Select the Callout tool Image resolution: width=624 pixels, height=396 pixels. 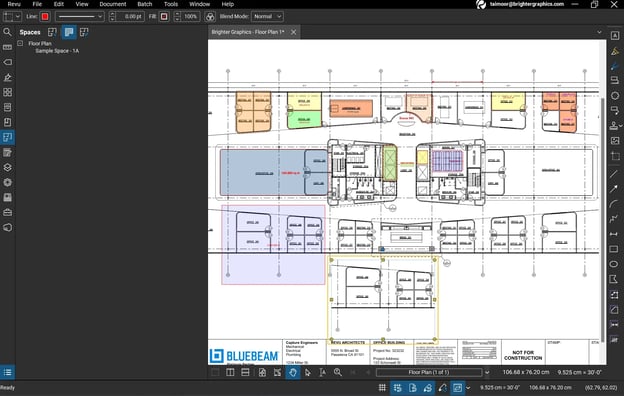[615, 111]
